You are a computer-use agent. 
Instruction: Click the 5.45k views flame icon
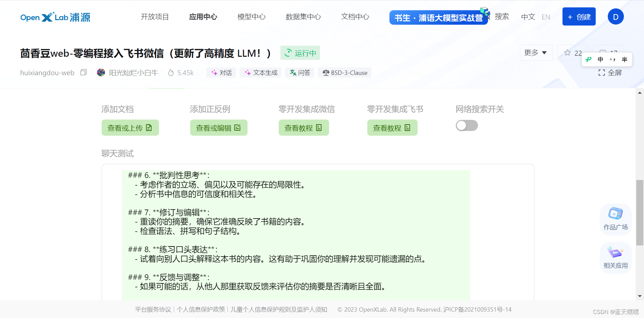(171, 73)
